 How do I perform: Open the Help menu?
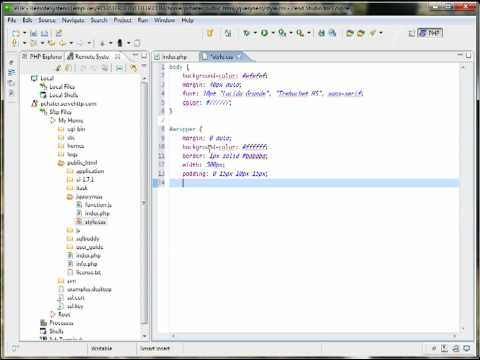point(187,20)
